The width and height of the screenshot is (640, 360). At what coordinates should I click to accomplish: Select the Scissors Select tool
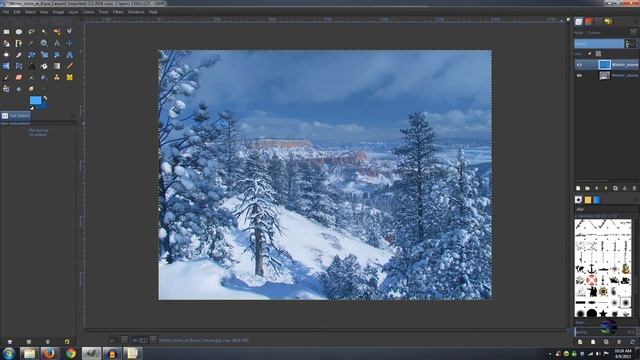pyautogui.click(x=69, y=31)
